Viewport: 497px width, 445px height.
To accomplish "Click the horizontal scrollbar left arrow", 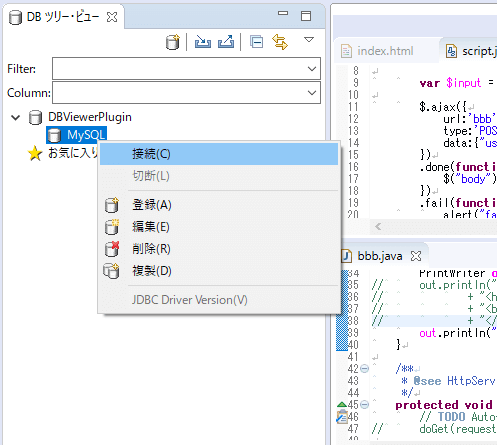I will 378,227.
